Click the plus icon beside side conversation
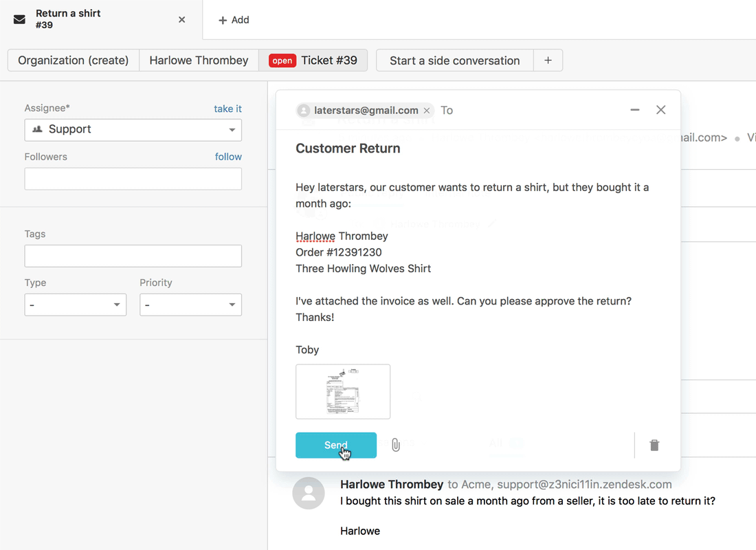Viewport: 756px width, 550px height. (548, 60)
